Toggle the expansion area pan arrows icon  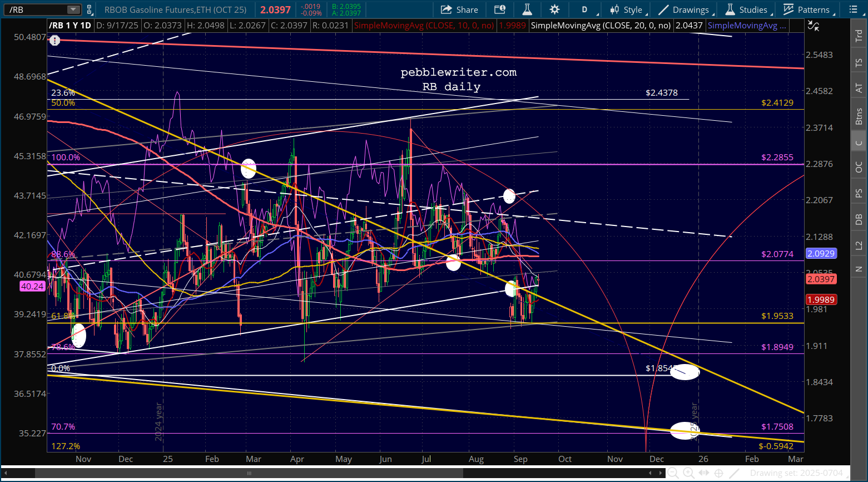pos(703,473)
